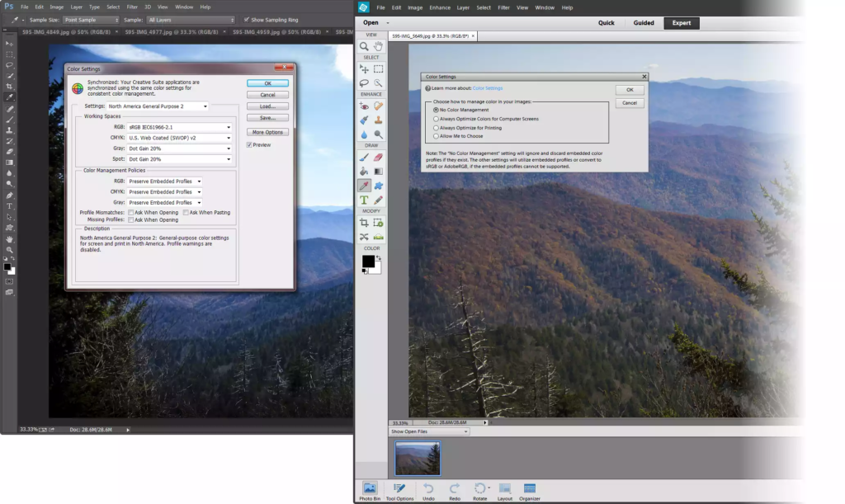The height and width of the screenshot is (504, 845).
Task: Select the Pen tool in Photoshop toolbar
Action: [9, 195]
